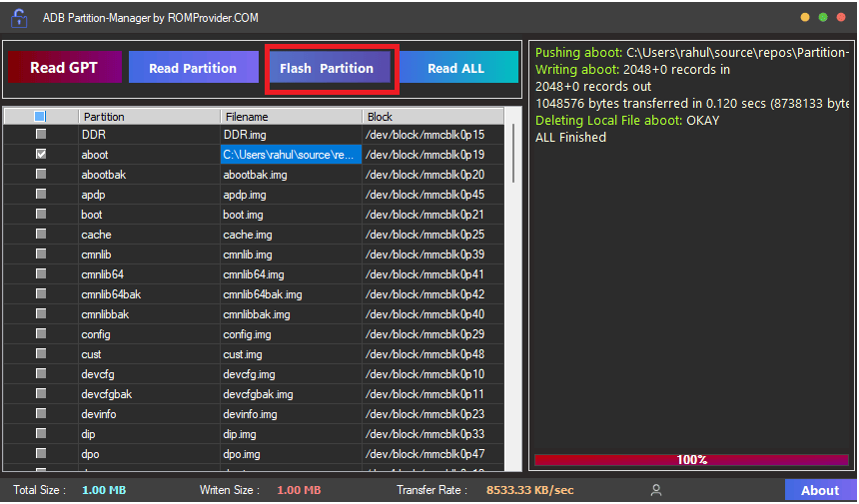Screen dimensions: 859x504
Task: Click the padlock app logo icon
Action: point(19,18)
